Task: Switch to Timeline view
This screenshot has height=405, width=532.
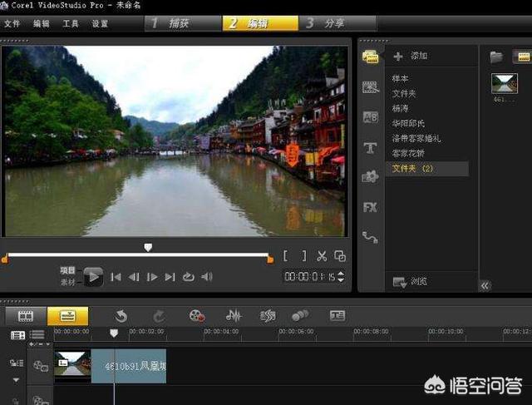Action: pyautogui.click(x=67, y=316)
